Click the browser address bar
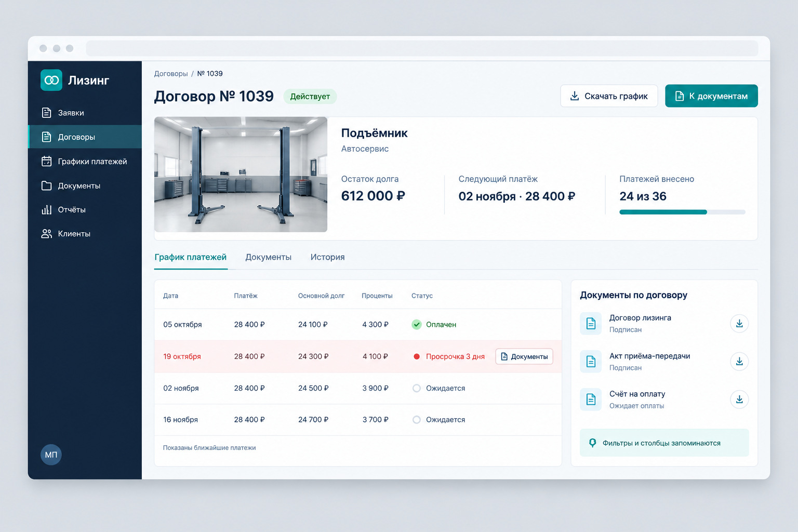 [x=422, y=48]
